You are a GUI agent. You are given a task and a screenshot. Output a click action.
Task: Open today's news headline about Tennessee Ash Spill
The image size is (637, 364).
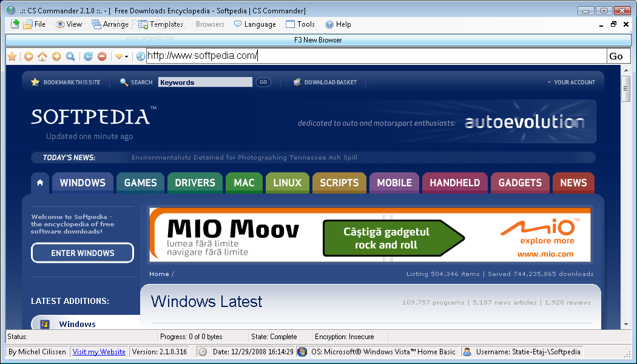coord(244,158)
